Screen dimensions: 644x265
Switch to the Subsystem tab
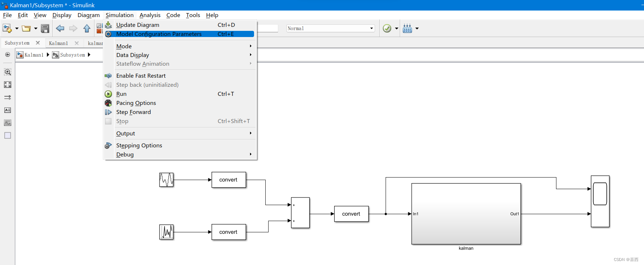(17, 43)
